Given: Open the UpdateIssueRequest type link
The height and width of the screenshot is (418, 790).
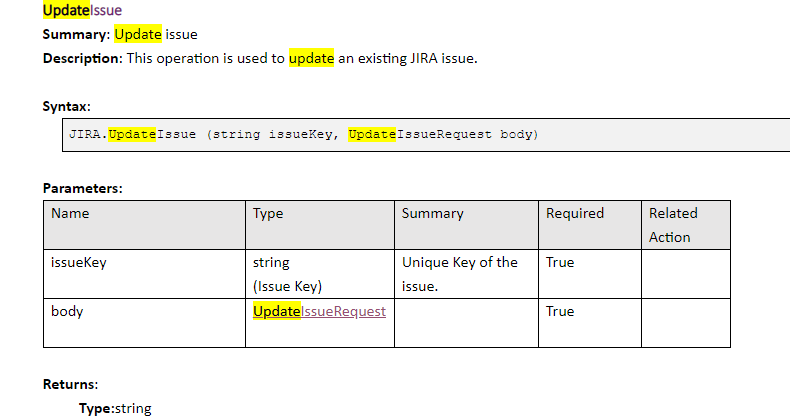Looking at the screenshot, I should tap(319, 311).
